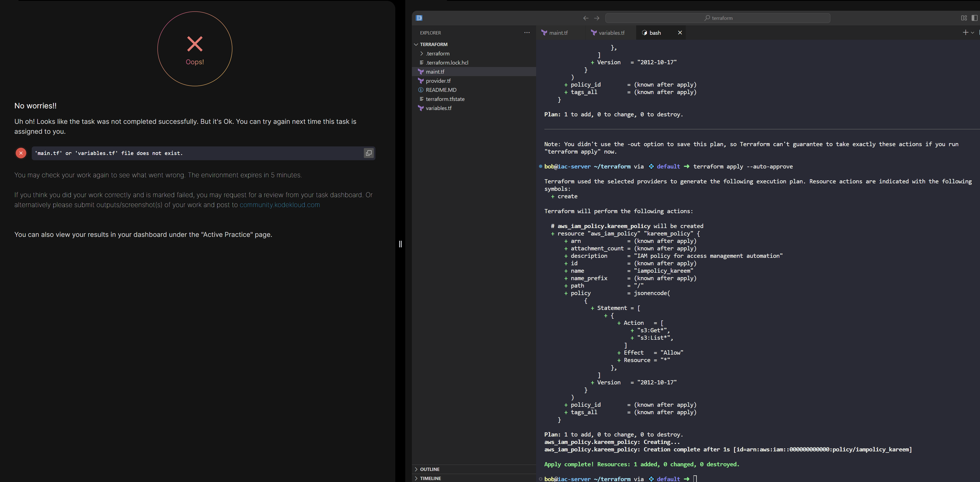Screen dimensions: 980x482
Task: Click the new terminal plus icon
Action: (965, 33)
